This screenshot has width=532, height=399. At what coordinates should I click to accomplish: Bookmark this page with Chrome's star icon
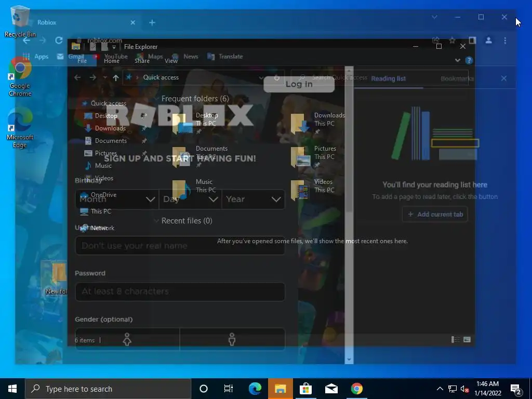tap(453, 41)
